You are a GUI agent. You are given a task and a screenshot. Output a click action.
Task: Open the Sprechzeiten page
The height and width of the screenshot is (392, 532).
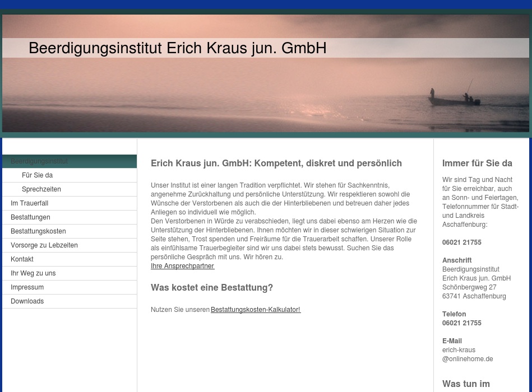(x=41, y=189)
